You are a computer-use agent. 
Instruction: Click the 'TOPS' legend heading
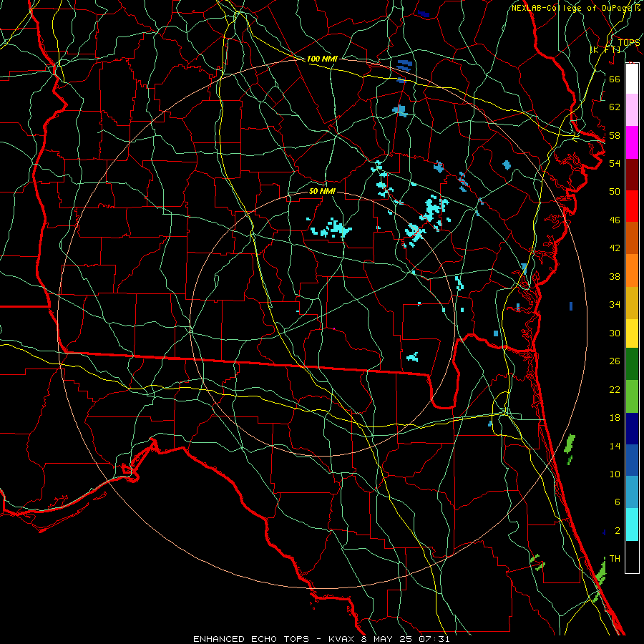click(x=629, y=43)
